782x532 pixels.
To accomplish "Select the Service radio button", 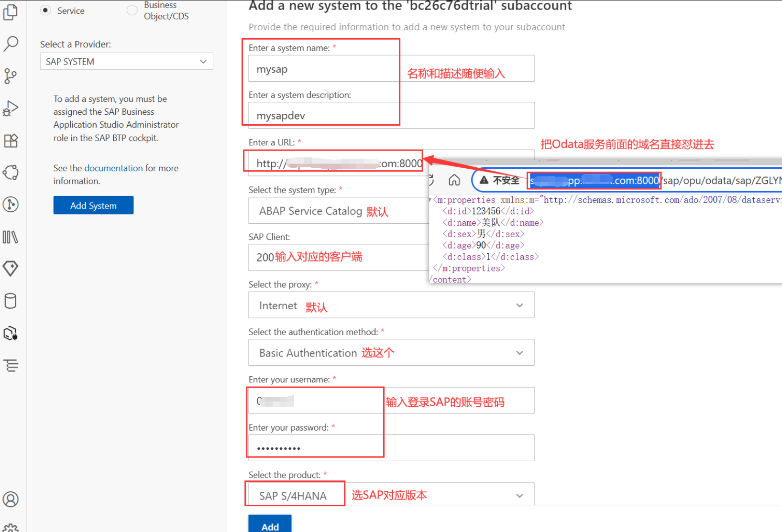I will [45, 10].
